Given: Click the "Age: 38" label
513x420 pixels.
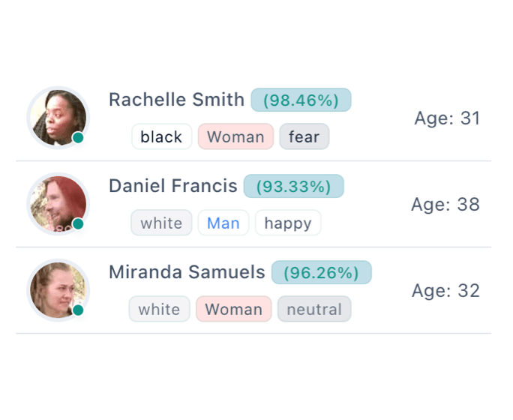Looking at the screenshot, I should [445, 205].
